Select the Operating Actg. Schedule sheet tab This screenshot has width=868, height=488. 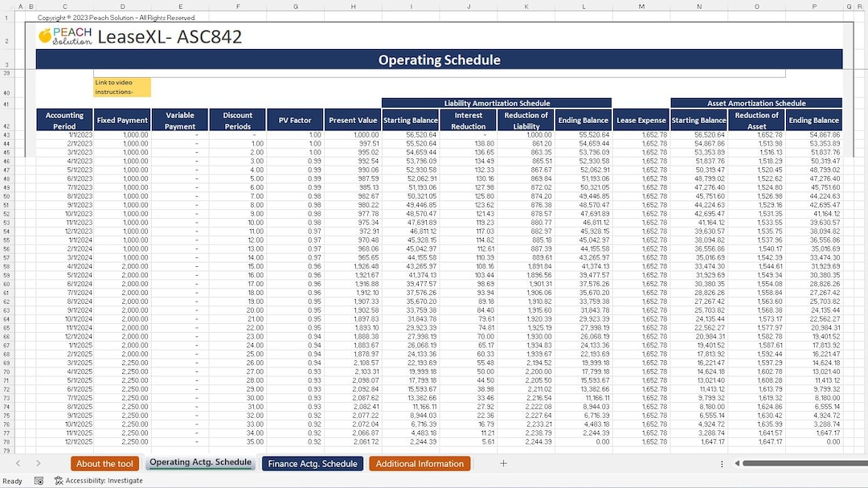200,462
